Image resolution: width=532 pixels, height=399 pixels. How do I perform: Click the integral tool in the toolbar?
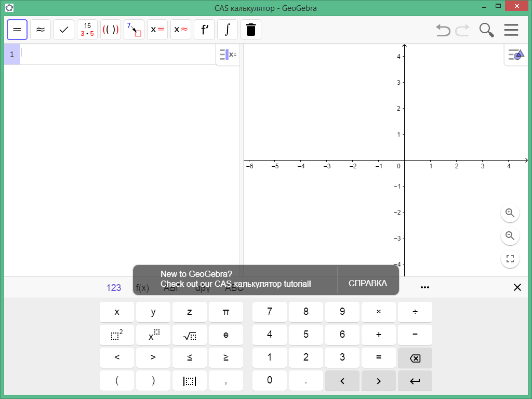(227, 30)
